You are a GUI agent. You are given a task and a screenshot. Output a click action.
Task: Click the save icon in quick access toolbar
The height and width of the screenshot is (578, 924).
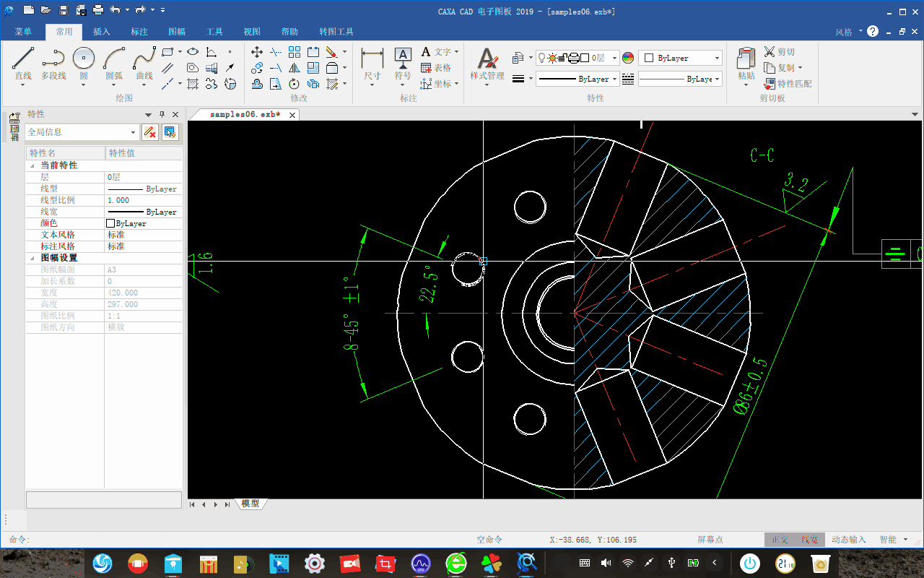point(64,10)
